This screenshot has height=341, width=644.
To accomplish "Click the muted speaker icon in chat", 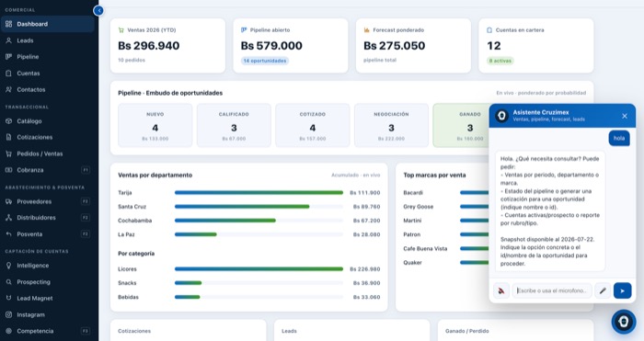I will point(501,291).
